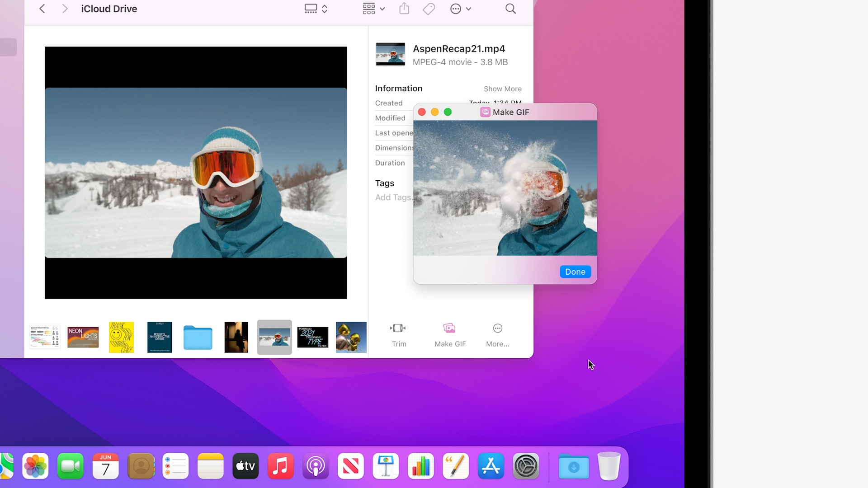This screenshot has width=868, height=488.
Task: Select the NEON LIGHTS thumbnail in the filmstrip
Action: tap(83, 337)
